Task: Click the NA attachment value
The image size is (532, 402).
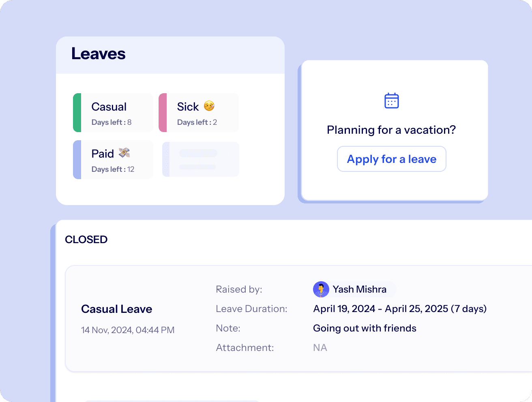Action: pyautogui.click(x=320, y=348)
